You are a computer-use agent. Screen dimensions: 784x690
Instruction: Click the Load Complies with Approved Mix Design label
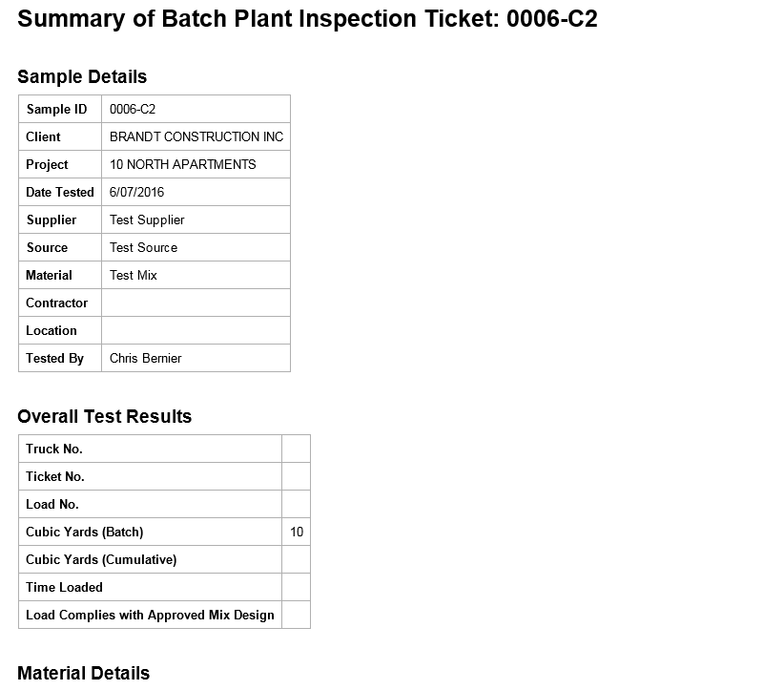(x=150, y=615)
